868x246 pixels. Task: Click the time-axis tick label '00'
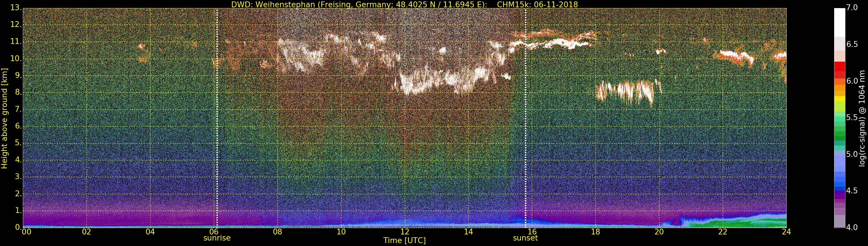(26, 232)
